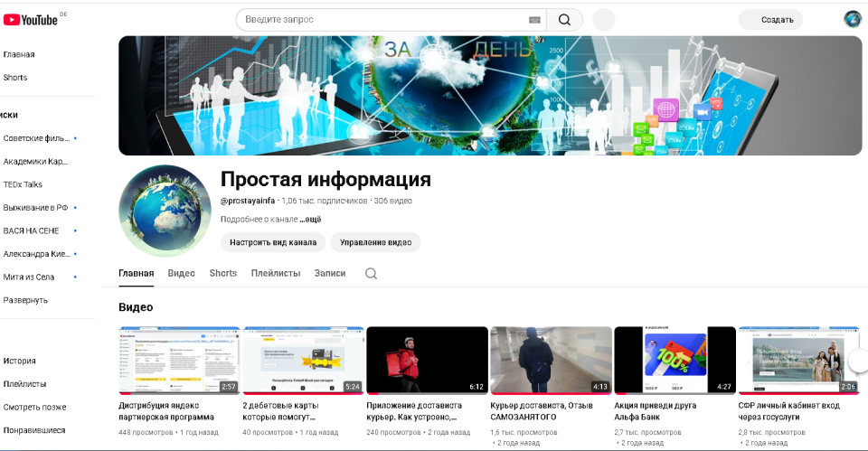This screenshot has width=868, height=451.
Task: Click the search magnifier button
Action: pyautogui.click(x=564, y=20)
